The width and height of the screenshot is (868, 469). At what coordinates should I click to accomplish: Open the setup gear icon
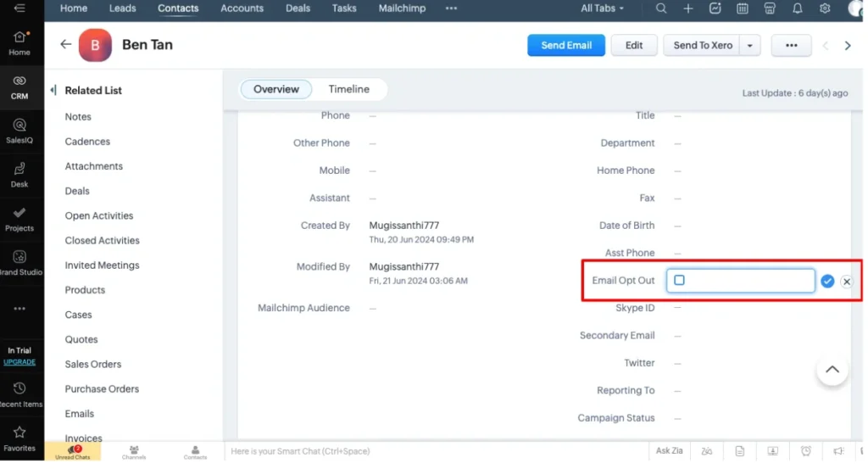coord(825,8)
